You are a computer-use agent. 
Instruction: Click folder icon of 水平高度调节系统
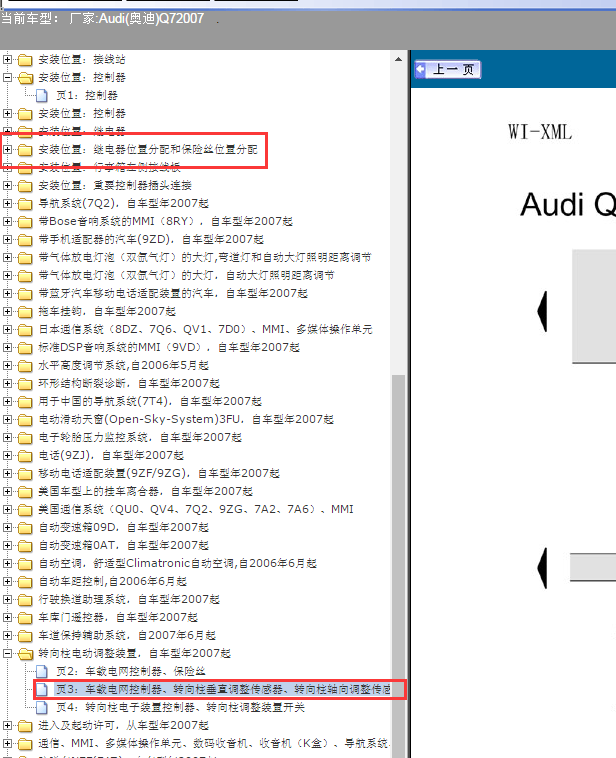point(25,366)
